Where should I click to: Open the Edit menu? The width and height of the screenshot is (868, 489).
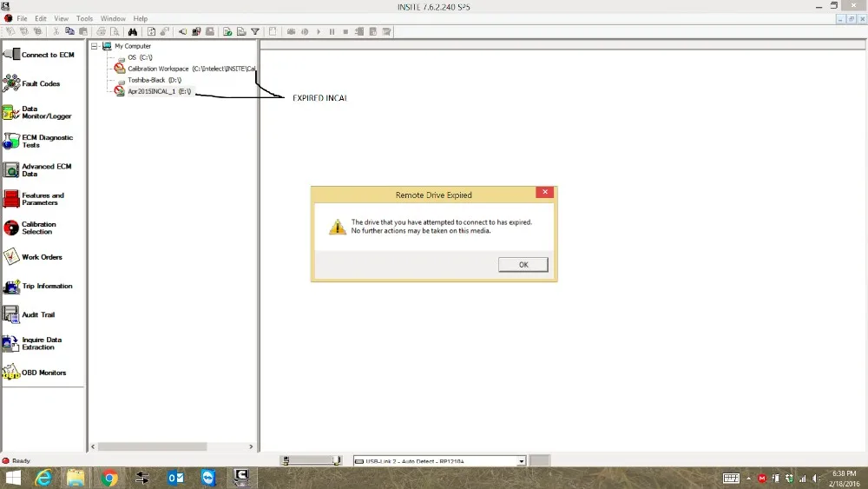pyautogui.click(x=41, y=18)
